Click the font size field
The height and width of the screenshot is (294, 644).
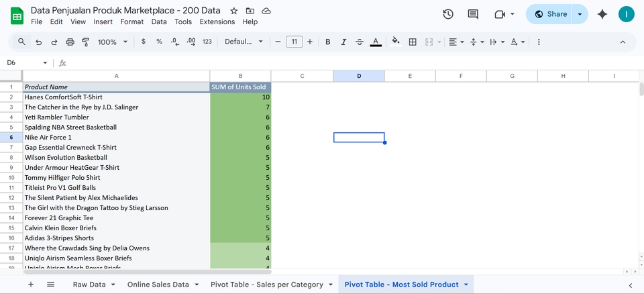[x=294, y=42]
